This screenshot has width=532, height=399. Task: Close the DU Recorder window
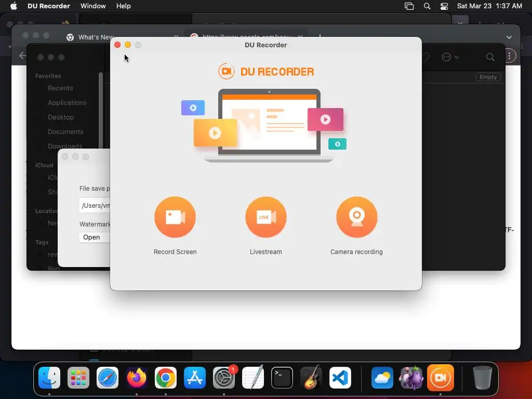[117, 45]
